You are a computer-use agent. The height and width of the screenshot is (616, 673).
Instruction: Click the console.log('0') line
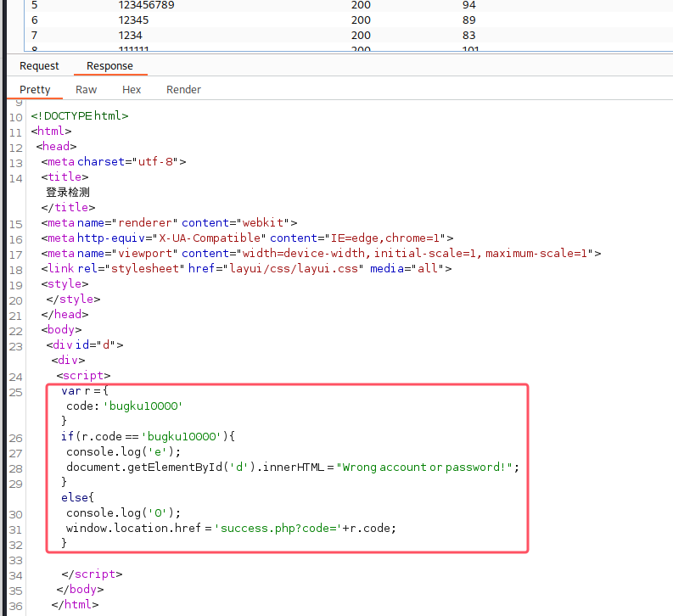(x=124, y=513)
